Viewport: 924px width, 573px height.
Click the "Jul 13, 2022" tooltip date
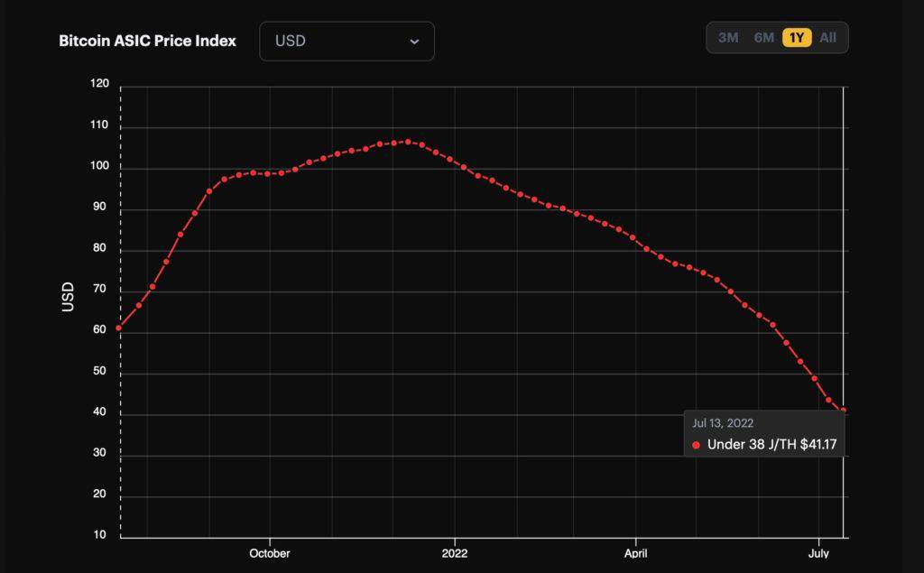click(x=723, y=422)
